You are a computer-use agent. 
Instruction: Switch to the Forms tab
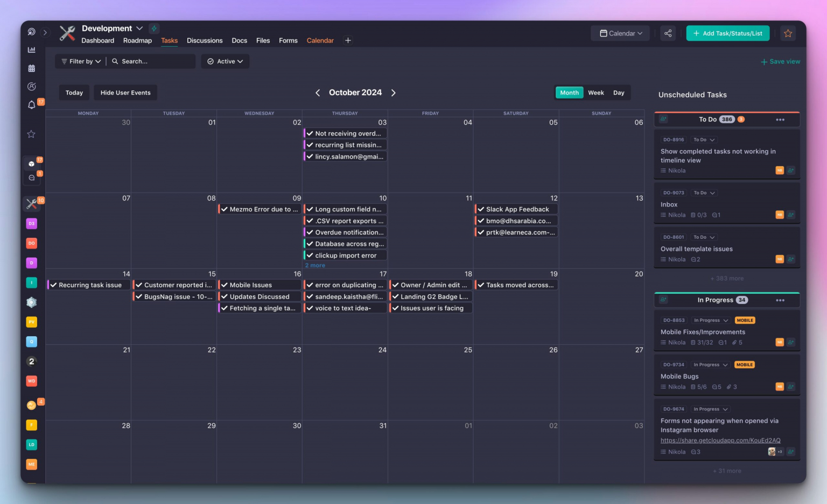288,40
